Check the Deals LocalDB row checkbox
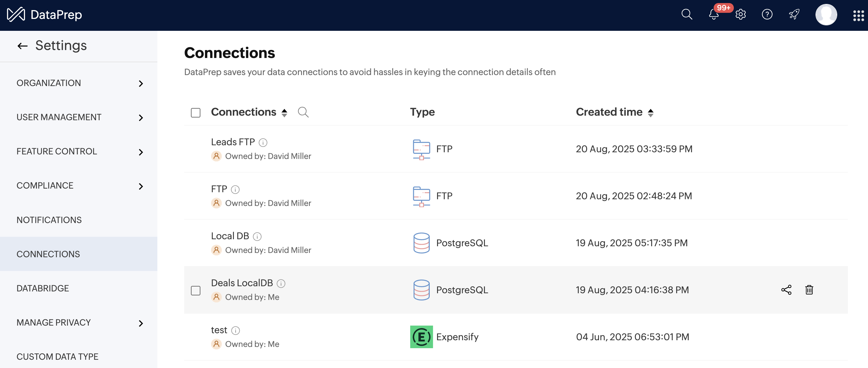The height and width of the screenshot is (368, 868). pos(195,290)
